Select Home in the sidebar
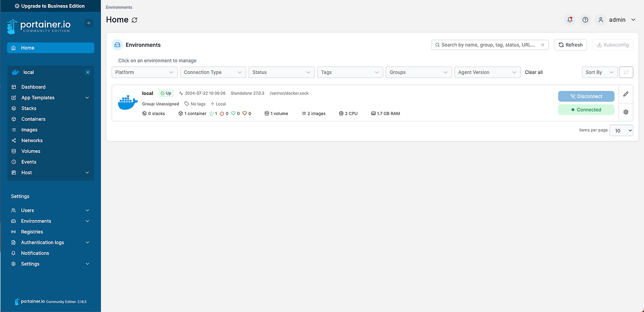644x312 pixels. tap(50, 48)
